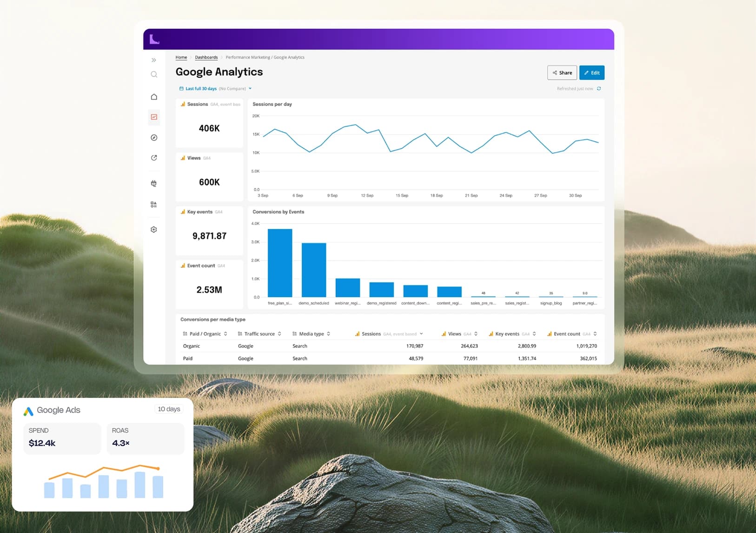Viewport: 756px width, 533px height.
Task: Toggle sort arrow on the Sessions table column
Action: click(421, 334)
